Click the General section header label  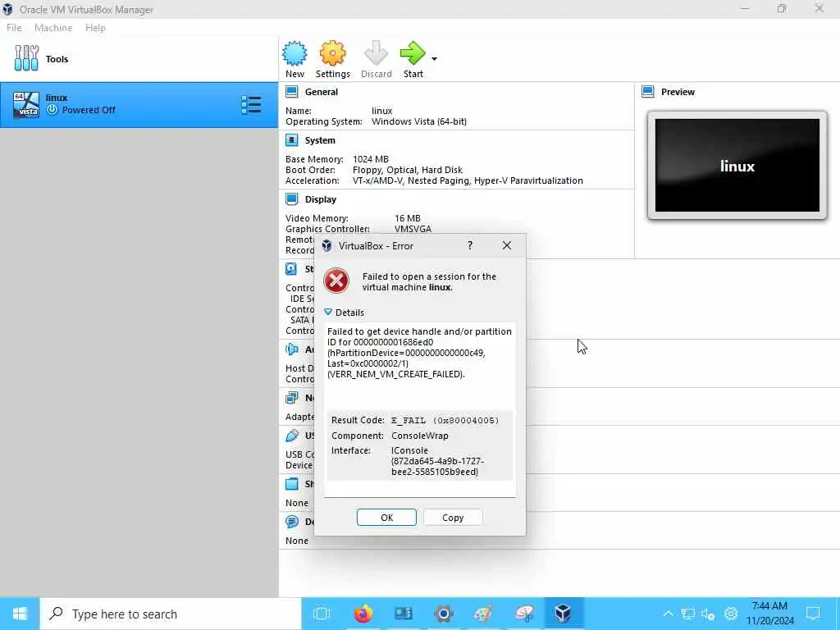[322, 92]
